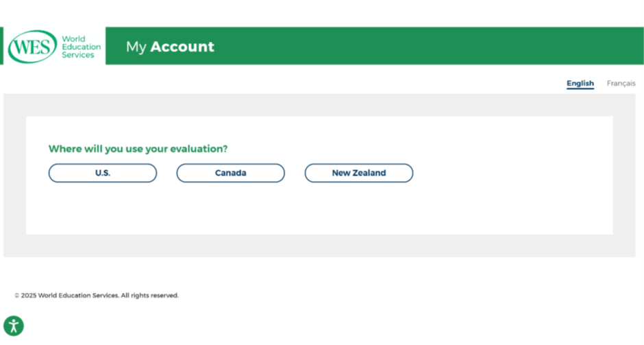Switch language to Français
Viewport: 644px width, 345px height.
coord(621,84)
